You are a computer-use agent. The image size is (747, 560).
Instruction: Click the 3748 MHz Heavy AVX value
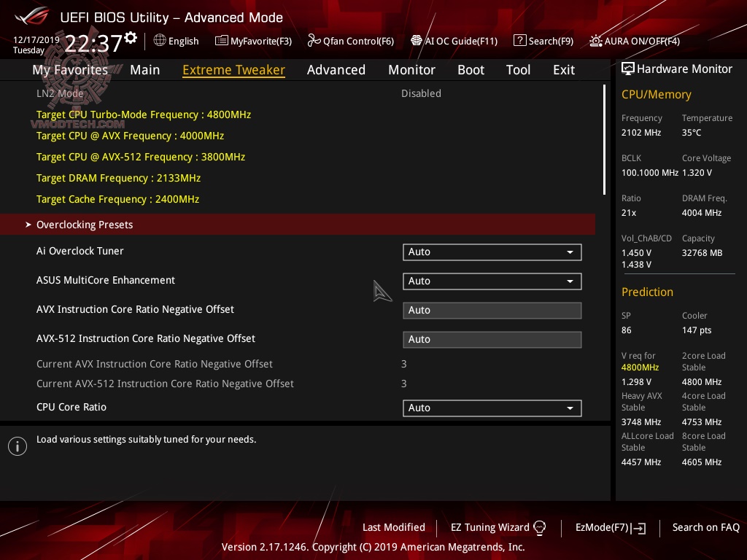[640, 422]
